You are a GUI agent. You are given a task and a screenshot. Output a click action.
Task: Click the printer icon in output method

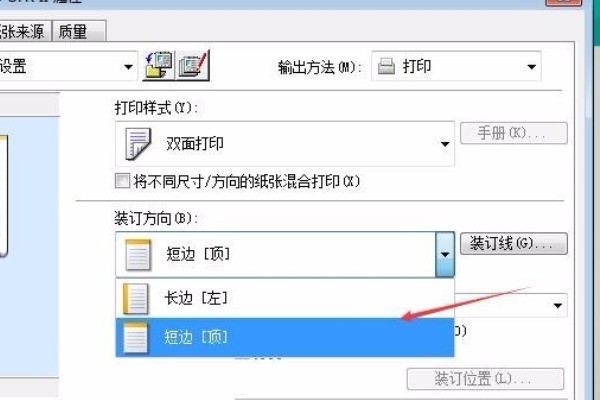pos(386,66)
